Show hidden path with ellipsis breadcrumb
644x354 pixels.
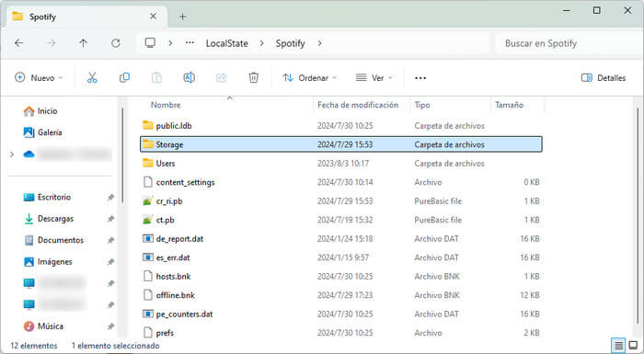click(190, 43)
